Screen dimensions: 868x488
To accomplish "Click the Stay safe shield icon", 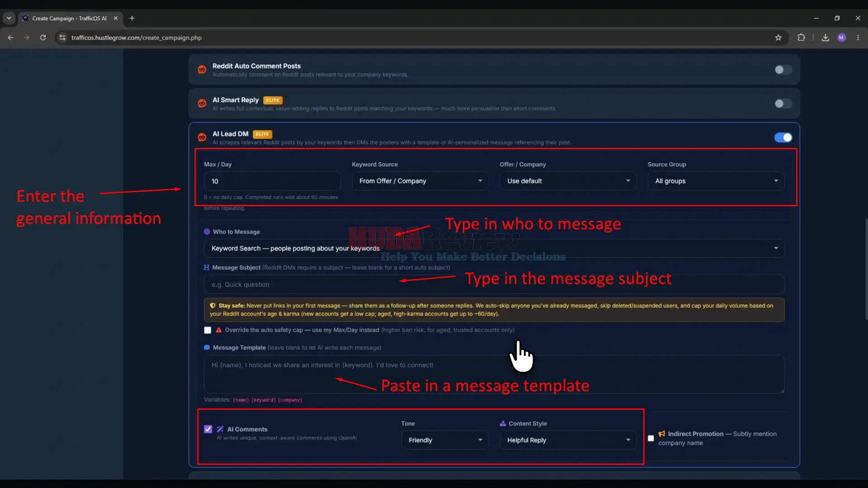I will point(213,306).
